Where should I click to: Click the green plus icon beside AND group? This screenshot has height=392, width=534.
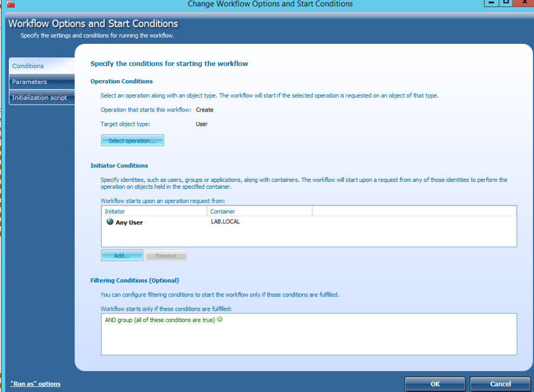pyautogui.click(x=220, y=320)
